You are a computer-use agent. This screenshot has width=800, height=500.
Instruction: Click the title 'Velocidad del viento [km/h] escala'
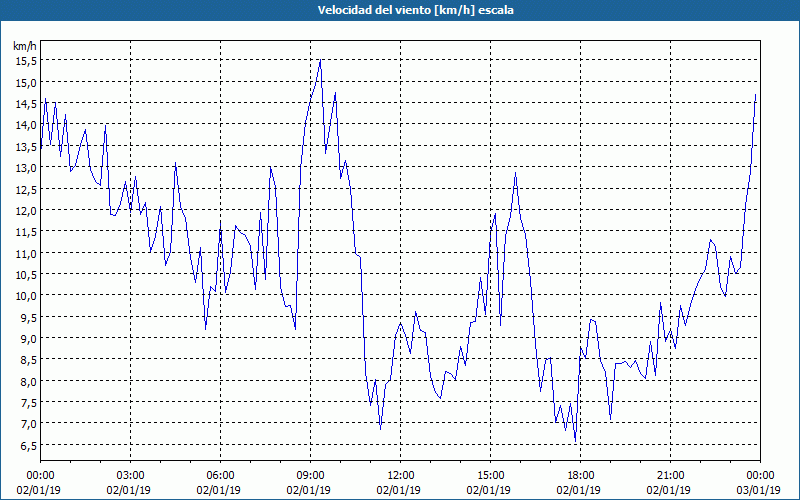415,10
